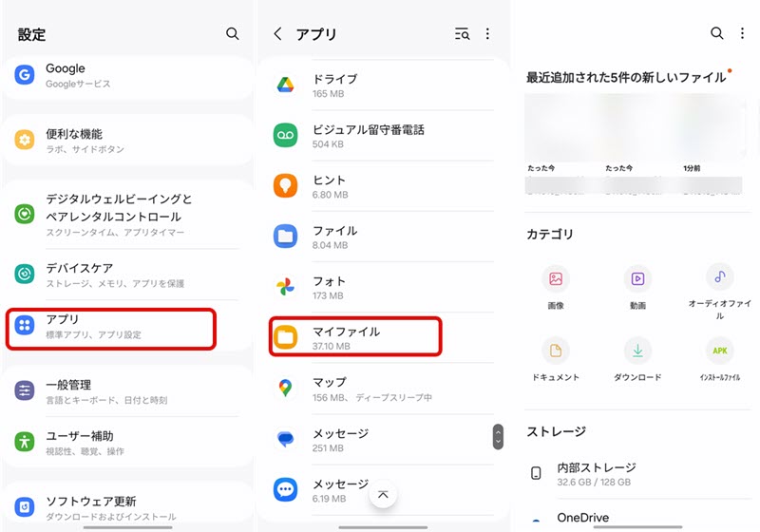760x532 pixels.
Task: Jump to top of app list
Action: coord(383,495)
